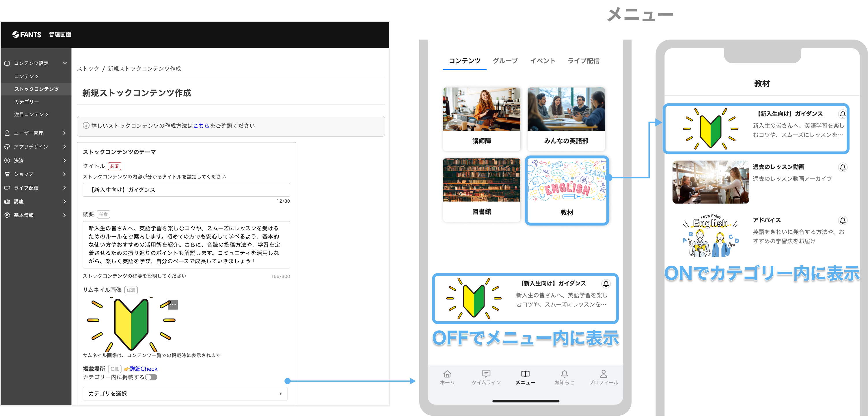This screenshot has width=868, height=416.
Task: Tap bell on 教材 screen ガイダンス card
Action: pyautogui.click(x=843, y=114)
